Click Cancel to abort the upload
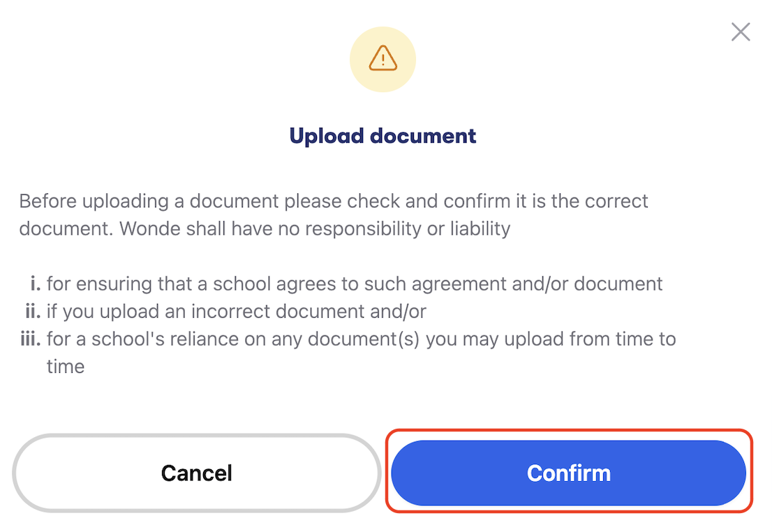772x532 pixels. coord(196,473)
